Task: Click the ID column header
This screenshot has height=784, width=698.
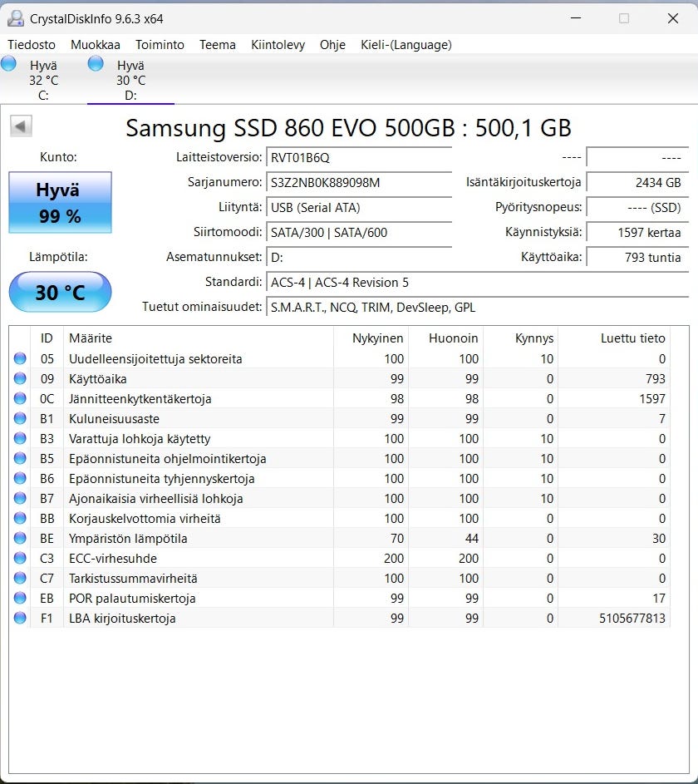Action: click(x=47, y=338)
